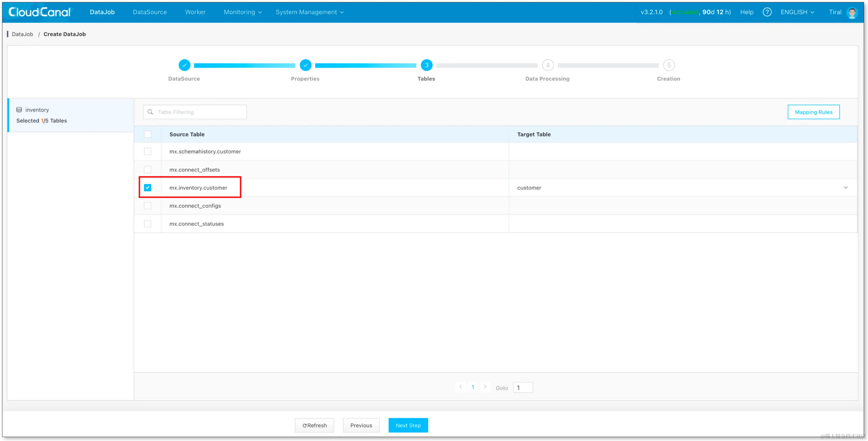Image resolution: width=868 pixels, height=441 pixels.
Task: Click the Next Step button
Action: click(x=408, y=425)
